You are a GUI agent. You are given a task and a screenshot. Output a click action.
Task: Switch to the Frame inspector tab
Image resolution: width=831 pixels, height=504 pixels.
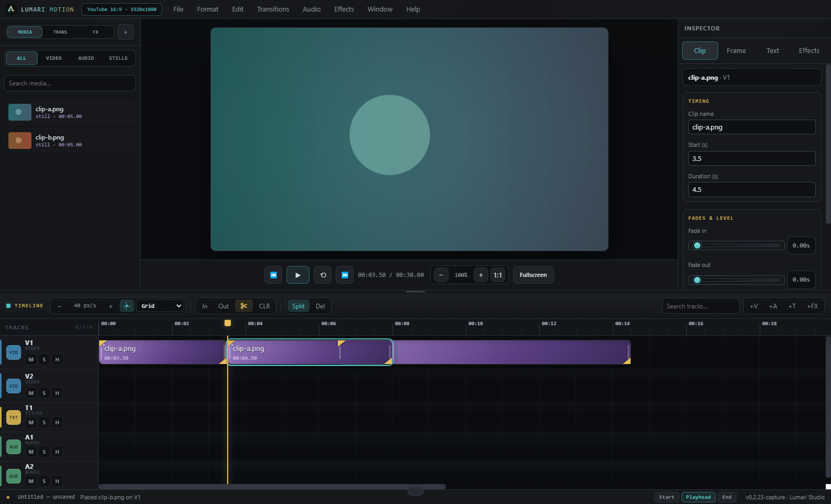(736, 51)
